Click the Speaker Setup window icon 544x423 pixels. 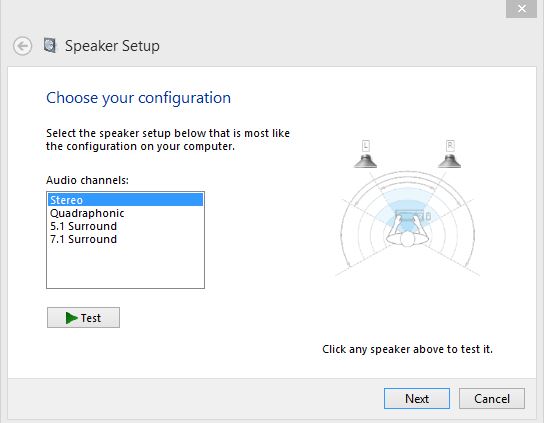tap(50, 45)
